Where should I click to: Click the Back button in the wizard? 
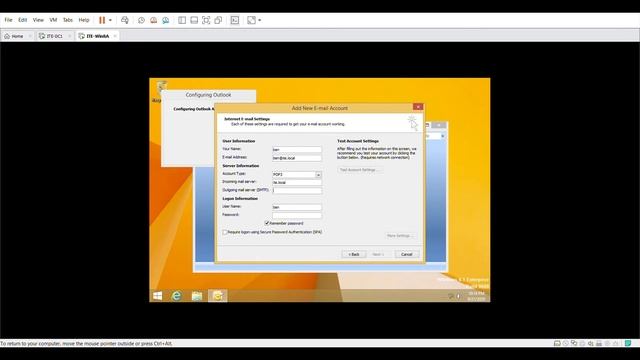coord(353,254)
